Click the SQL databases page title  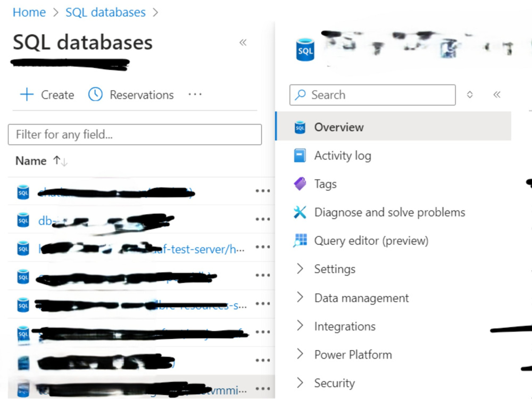[83, 43]
